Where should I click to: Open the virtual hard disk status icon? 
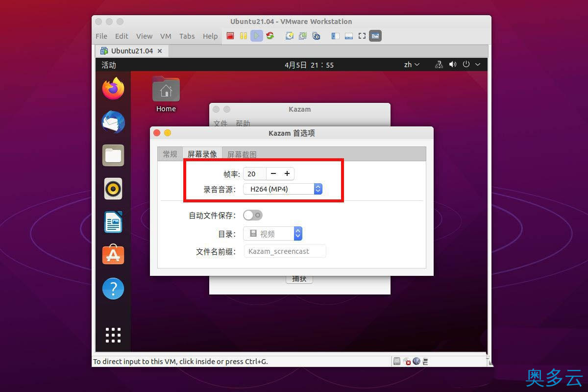397,361
